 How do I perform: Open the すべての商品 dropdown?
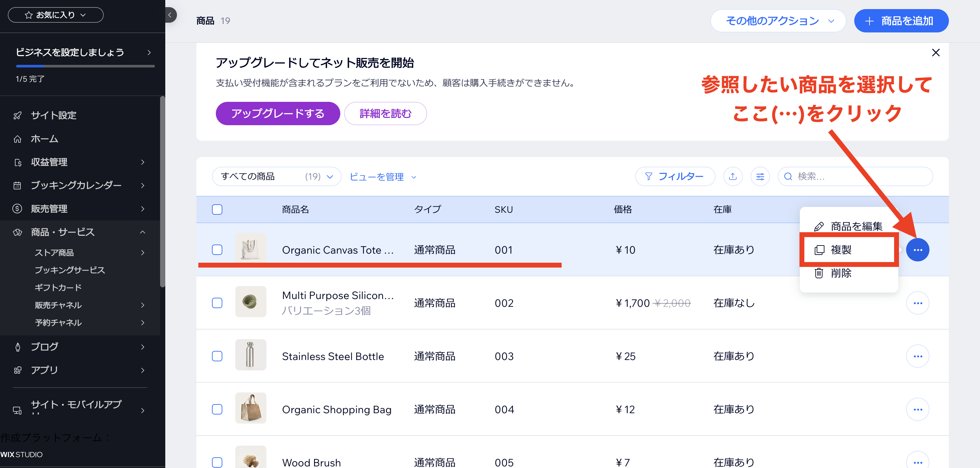276,176
